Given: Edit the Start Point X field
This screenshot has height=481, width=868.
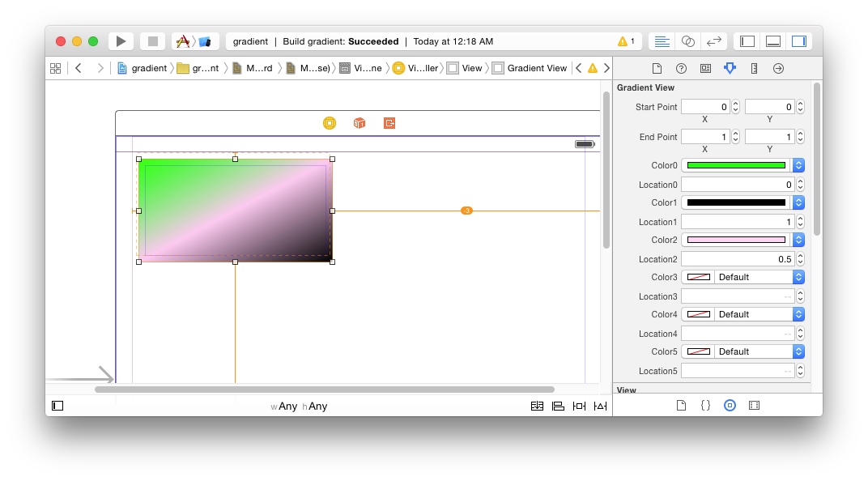Looking at the screenshot, I should [706, 107].
